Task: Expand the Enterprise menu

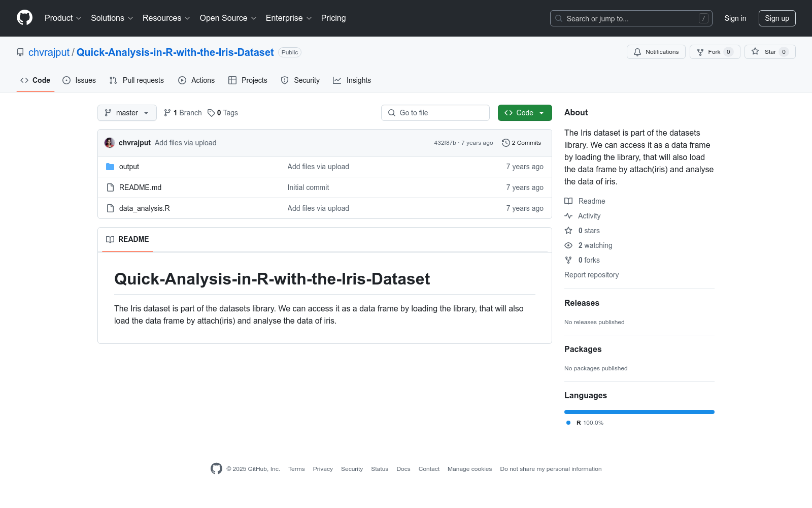Action: pos(289,18)
